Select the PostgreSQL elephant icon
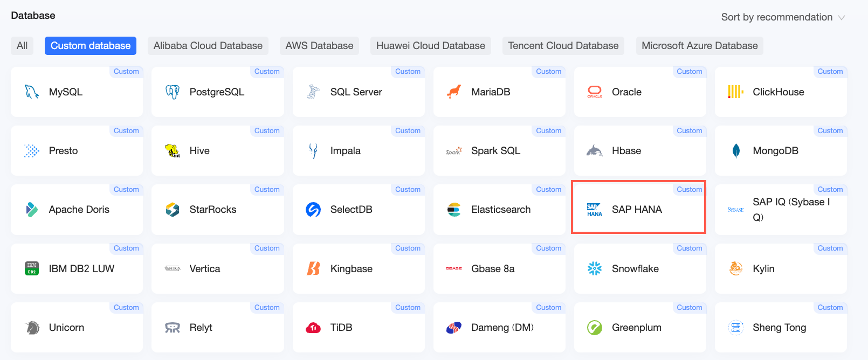This screenshot has width=868, height=360. 173,92
